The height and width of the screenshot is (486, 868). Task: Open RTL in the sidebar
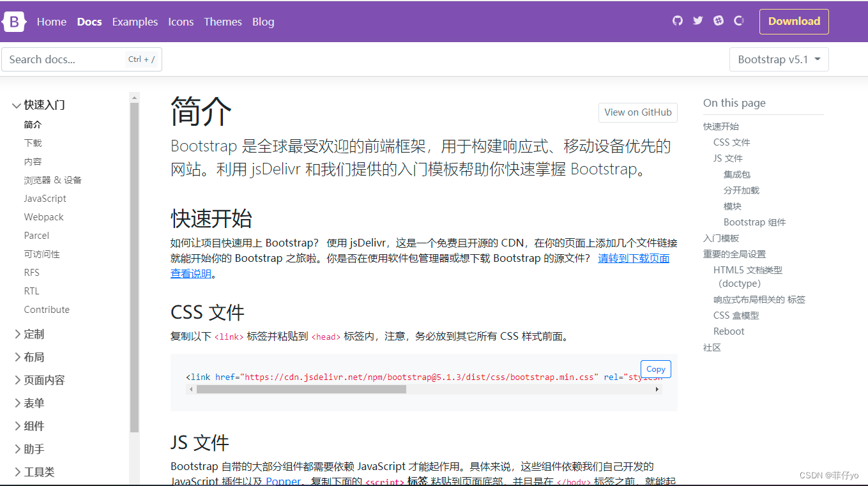[32, 291]
